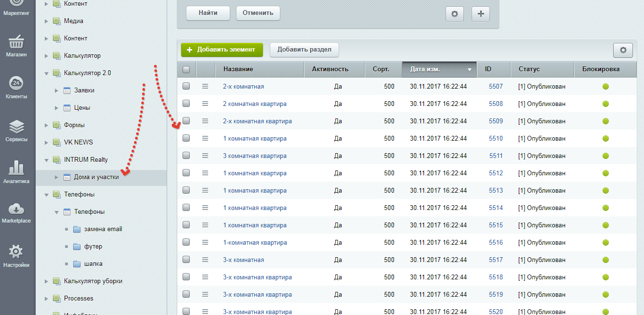The image size is (644, 315).
Task: Open Настройки gear in sidebar
Action: pyautogui.click(x=16, y=255)
